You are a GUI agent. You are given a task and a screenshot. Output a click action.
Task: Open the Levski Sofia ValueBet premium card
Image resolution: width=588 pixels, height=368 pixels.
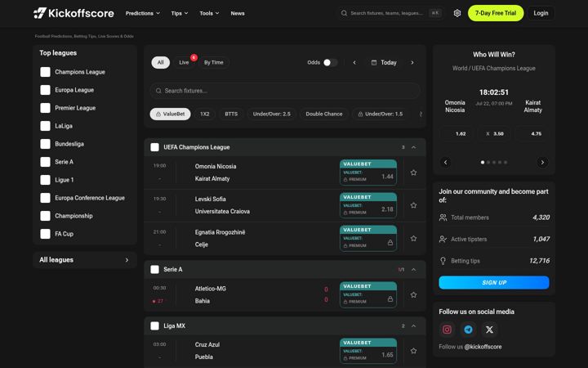(368, 205)
